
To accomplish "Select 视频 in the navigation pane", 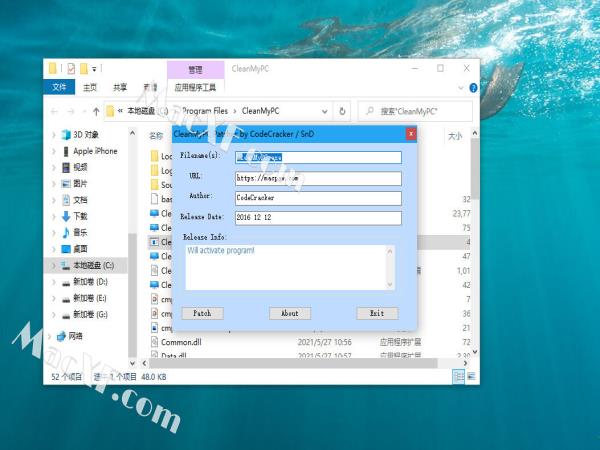I will tap(80, 167).
